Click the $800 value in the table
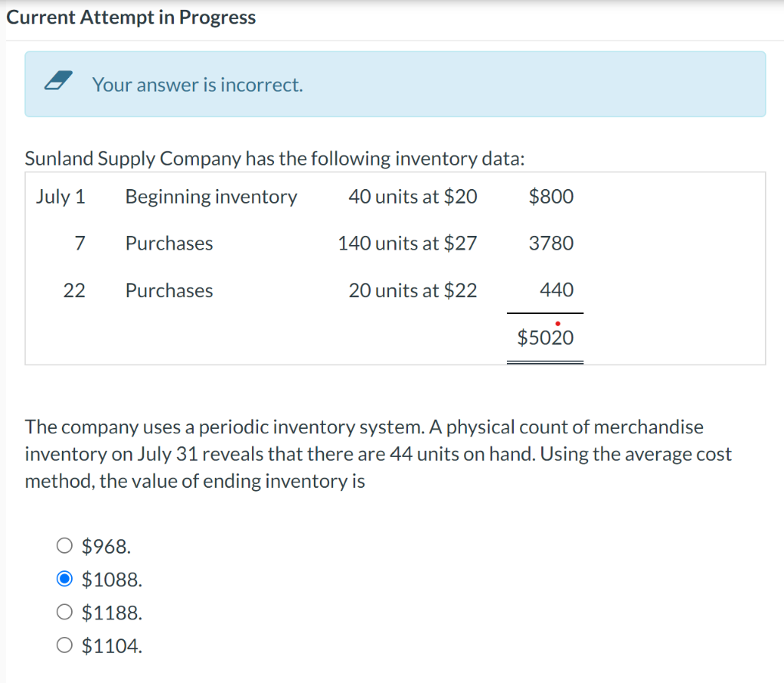Viewport: 784px width, 683px height. [550, 197]
